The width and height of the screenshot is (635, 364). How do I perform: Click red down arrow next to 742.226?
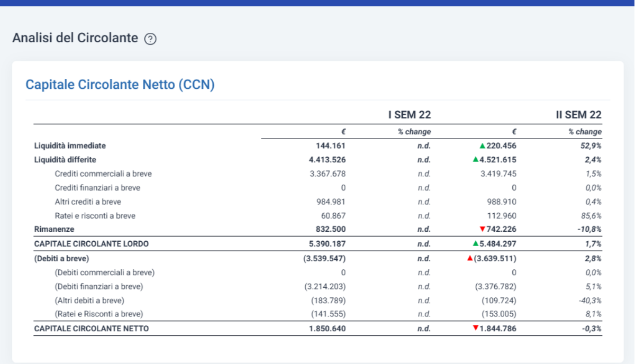point(482,229)
